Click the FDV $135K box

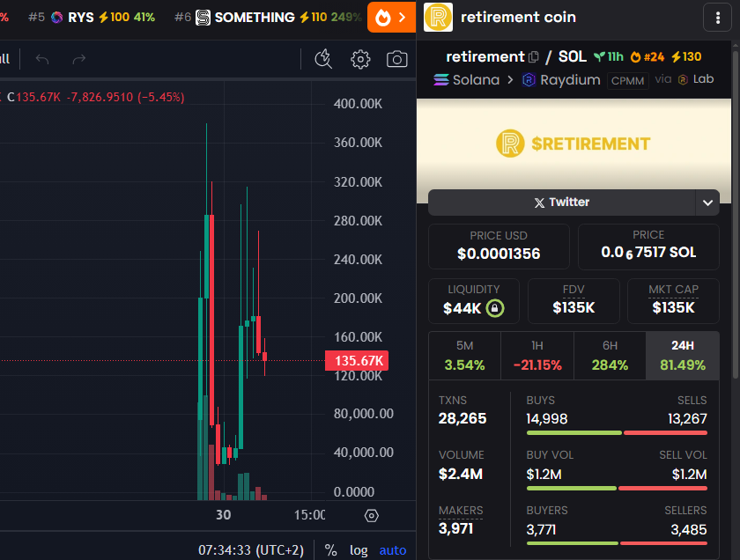click(573, 301)
